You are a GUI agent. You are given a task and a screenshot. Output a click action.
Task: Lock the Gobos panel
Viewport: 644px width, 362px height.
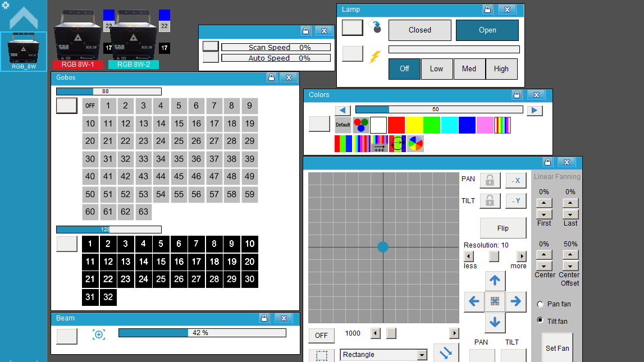pos(272,77)
